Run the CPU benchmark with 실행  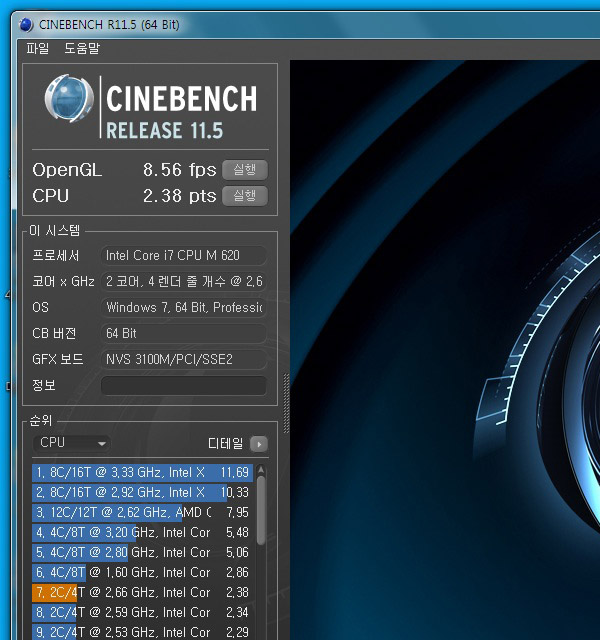pos(245,196)
